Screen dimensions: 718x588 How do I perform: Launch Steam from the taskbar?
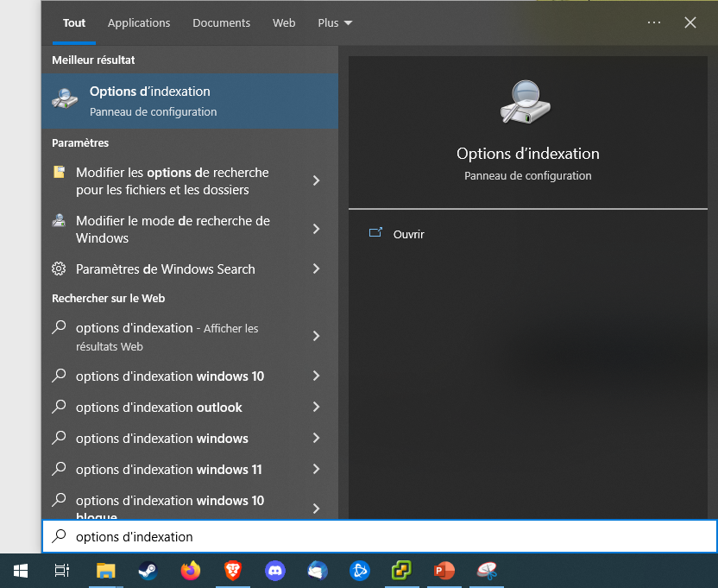(148, 571)
